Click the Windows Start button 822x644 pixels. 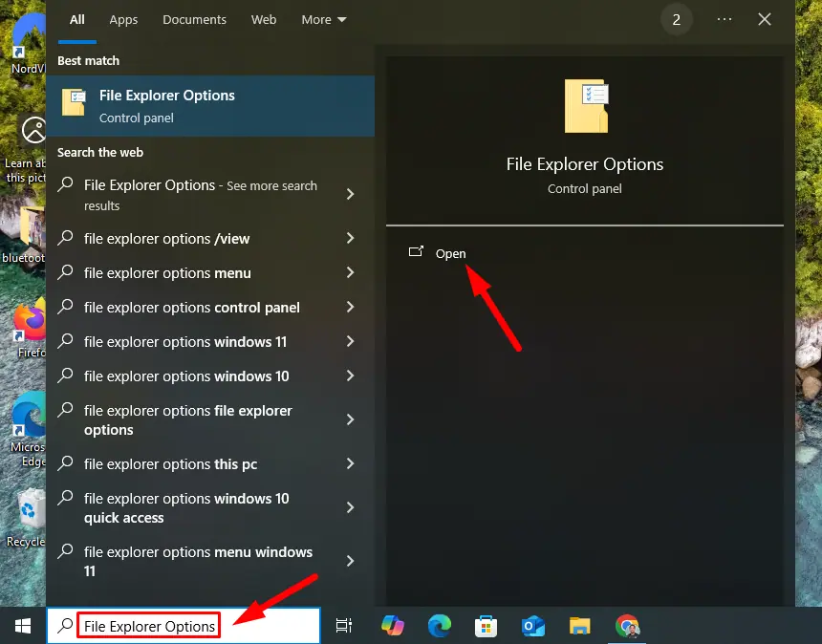(x=23, y=626)
